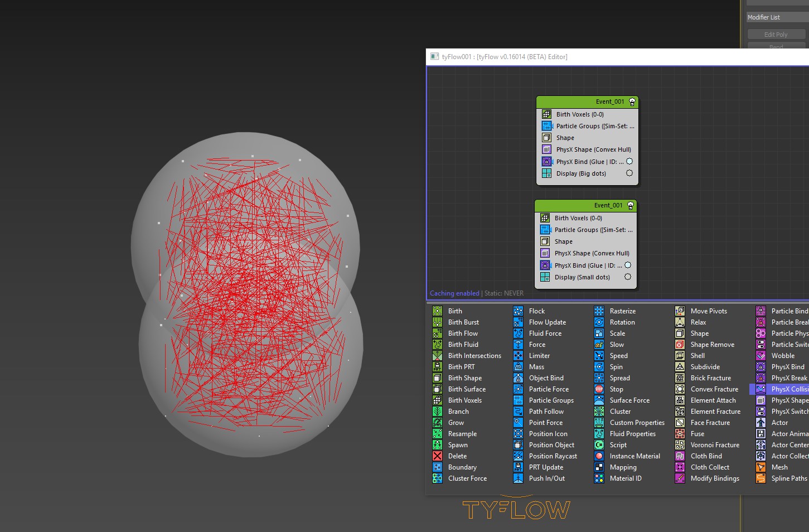Image resolution: width=809 pixels, height=532 pixels.
Task: Click the Spin operator icon
Action: (x=599, y=367)
